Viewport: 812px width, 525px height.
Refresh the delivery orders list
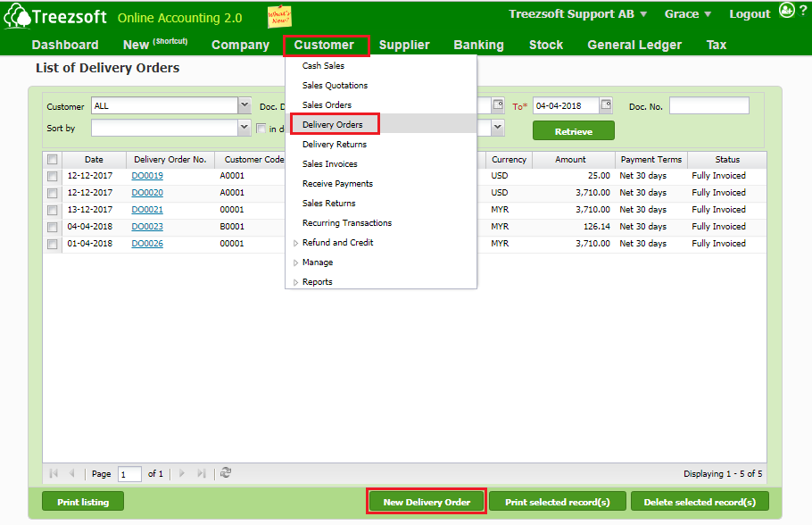click(x=225, y=472)
